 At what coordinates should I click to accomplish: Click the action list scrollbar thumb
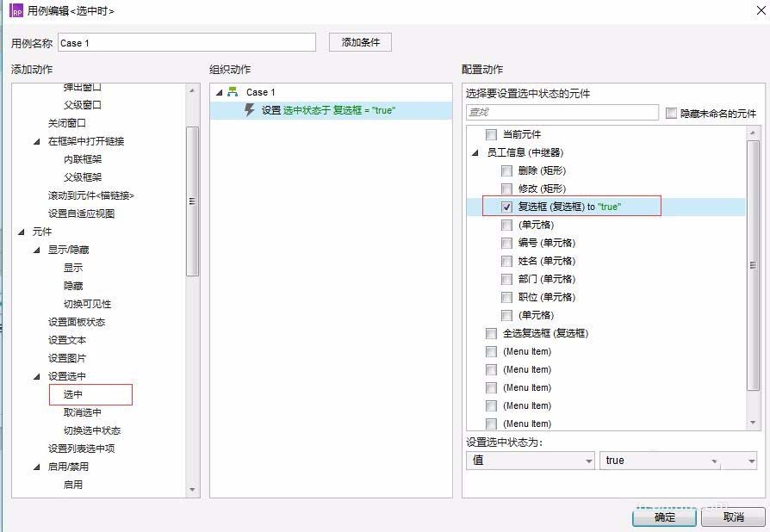click(x=192, y=201)
